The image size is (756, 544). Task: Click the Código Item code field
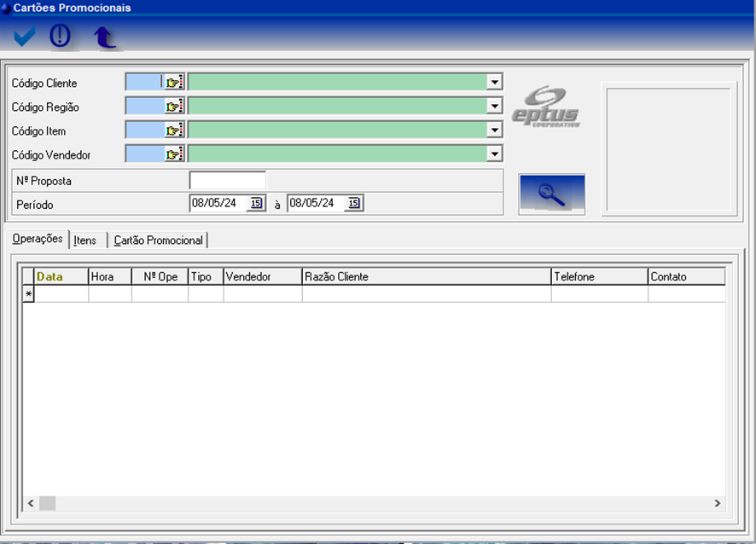pyautogui.click(x=143, y=130)
